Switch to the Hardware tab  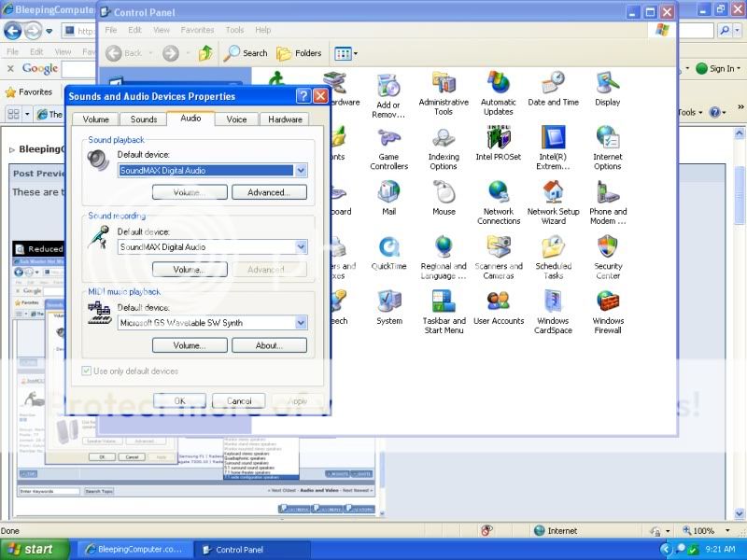coord(285,119)
